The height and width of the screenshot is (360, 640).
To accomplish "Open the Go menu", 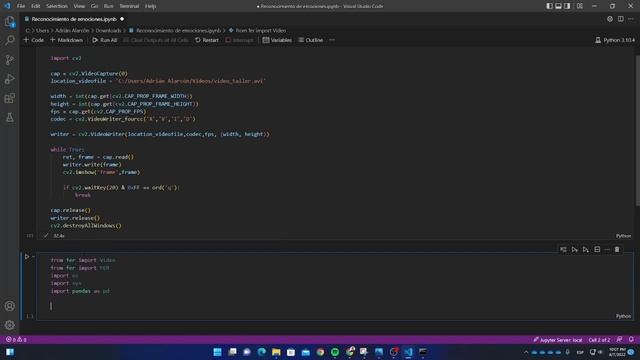I will [x=94, y=6].
